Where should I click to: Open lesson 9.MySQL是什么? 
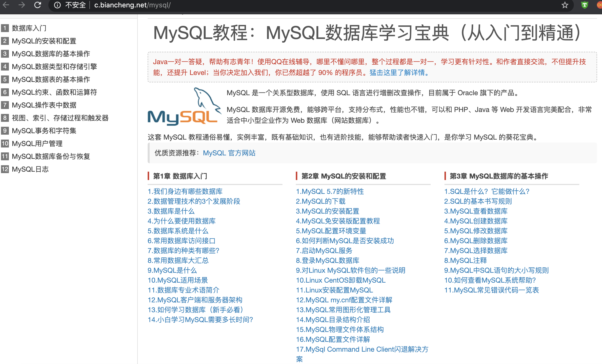pos(172,270)
